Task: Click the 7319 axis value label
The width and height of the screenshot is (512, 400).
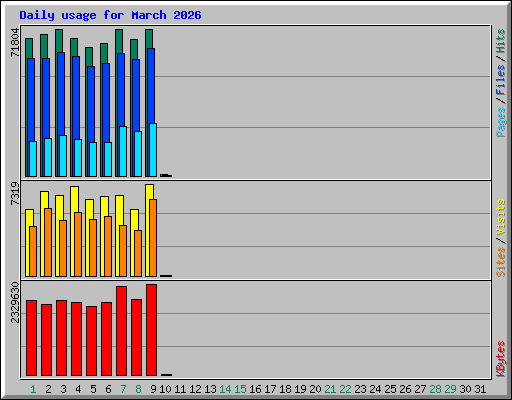Action: tap(15, 193)
